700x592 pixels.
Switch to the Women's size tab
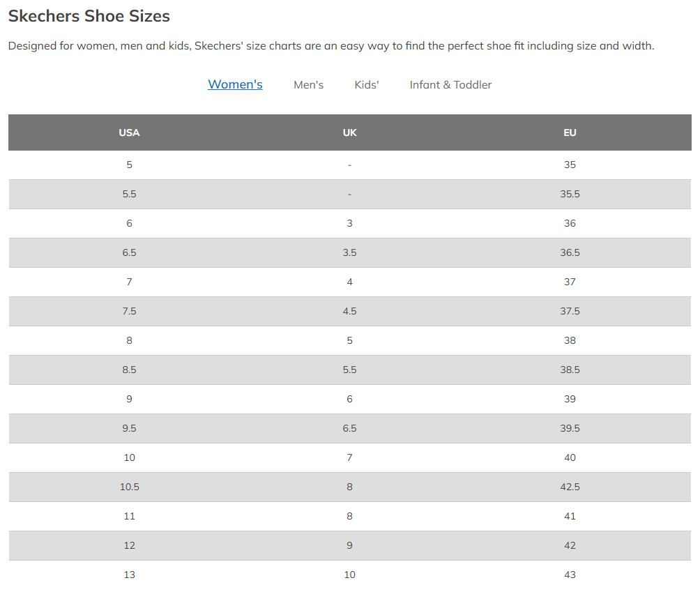coord(235,84)
